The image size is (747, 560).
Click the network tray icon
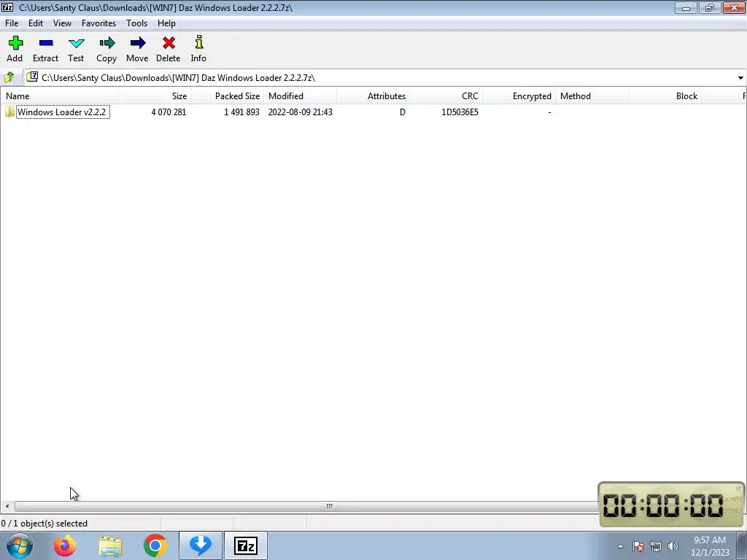(656, 546)
